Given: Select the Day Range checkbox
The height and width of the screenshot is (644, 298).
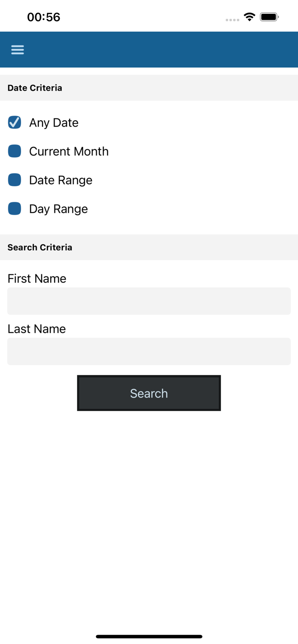Looking at the screenshot, I should 15,209.
